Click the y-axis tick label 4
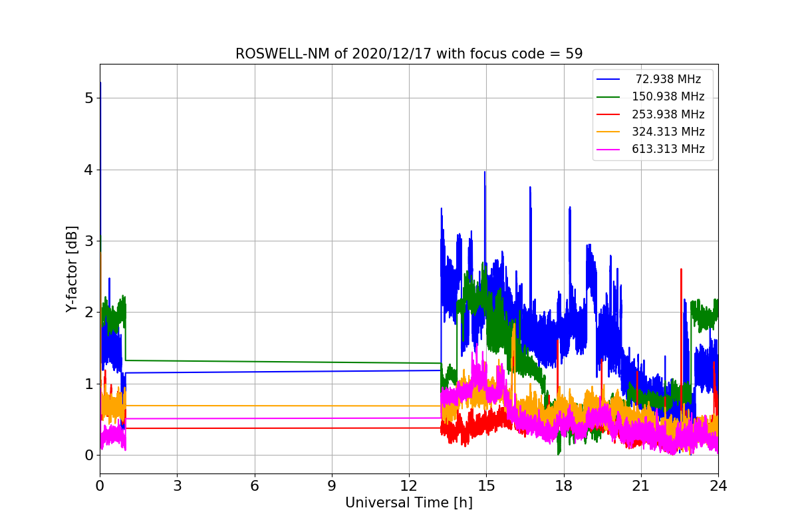The image size is (798, 532). click(x=89, y=170)
